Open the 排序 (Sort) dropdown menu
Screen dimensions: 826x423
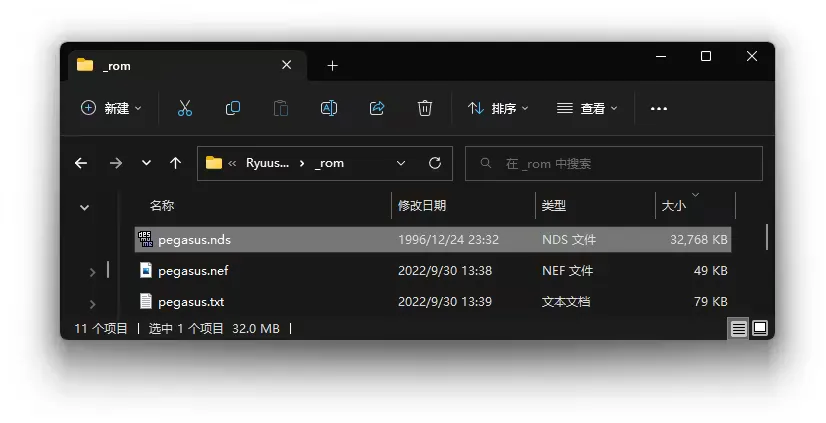click(498, 108)
